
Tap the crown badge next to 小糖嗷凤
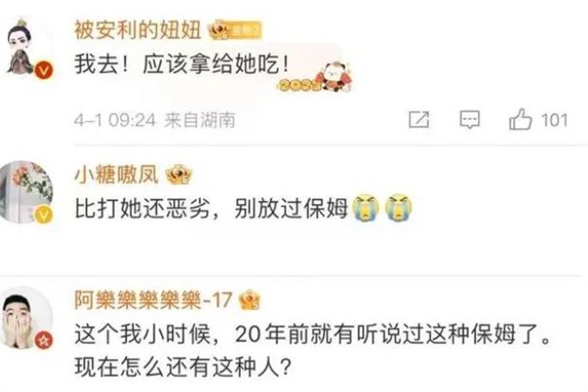click(x=178, y=175)
